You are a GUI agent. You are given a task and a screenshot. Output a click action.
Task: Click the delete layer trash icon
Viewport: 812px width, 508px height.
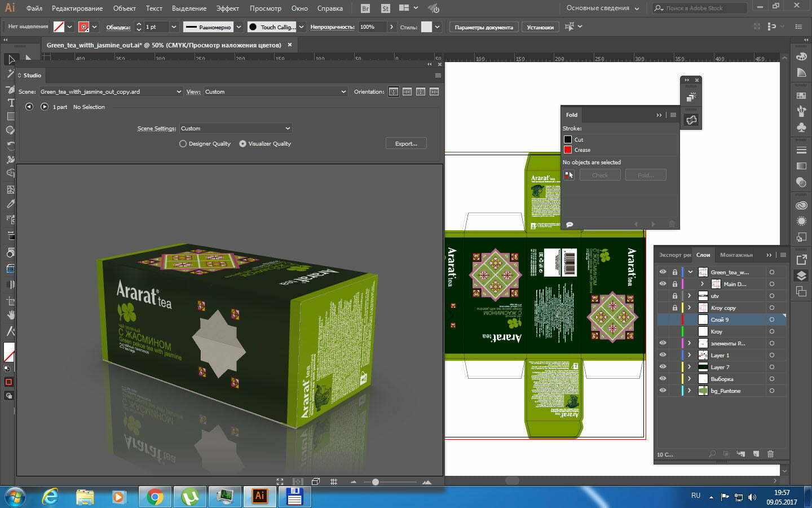coord(770,454)
